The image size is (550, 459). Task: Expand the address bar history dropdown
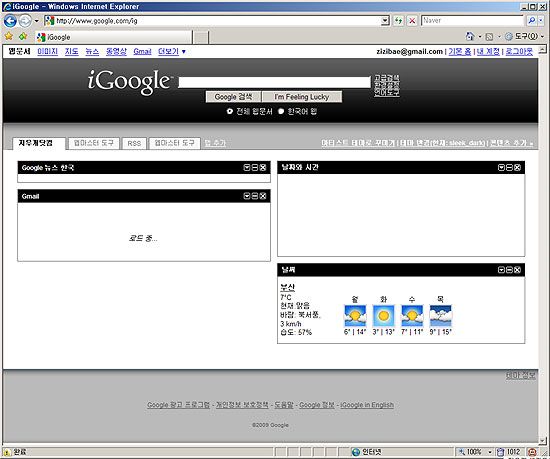385,21
